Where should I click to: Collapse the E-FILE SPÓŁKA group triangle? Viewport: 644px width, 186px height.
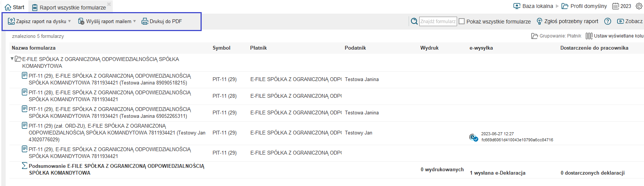(x=12, y=59)
